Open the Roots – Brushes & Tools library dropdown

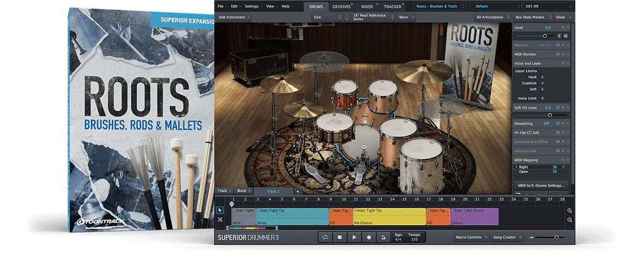pyautogui.click(x=439, y=6)
